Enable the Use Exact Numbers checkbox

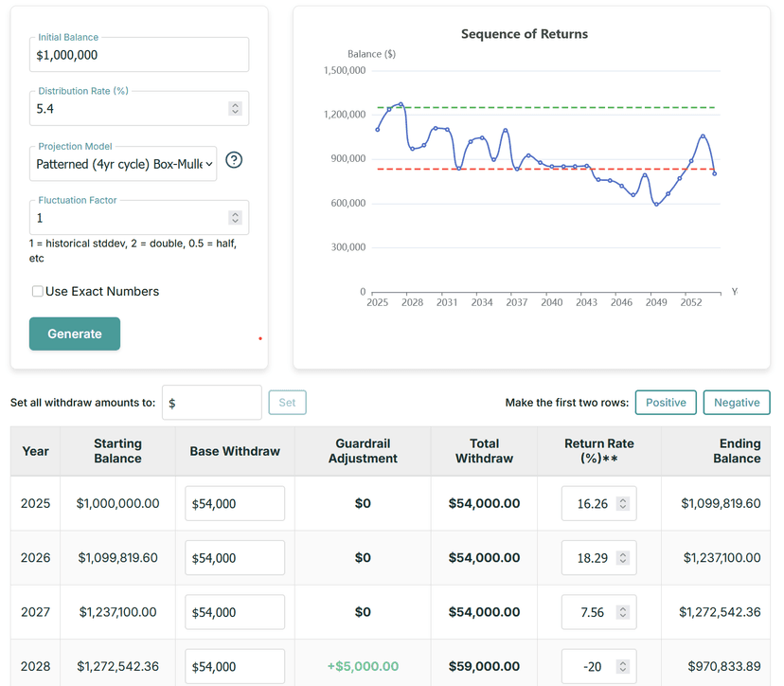[38, 292]
